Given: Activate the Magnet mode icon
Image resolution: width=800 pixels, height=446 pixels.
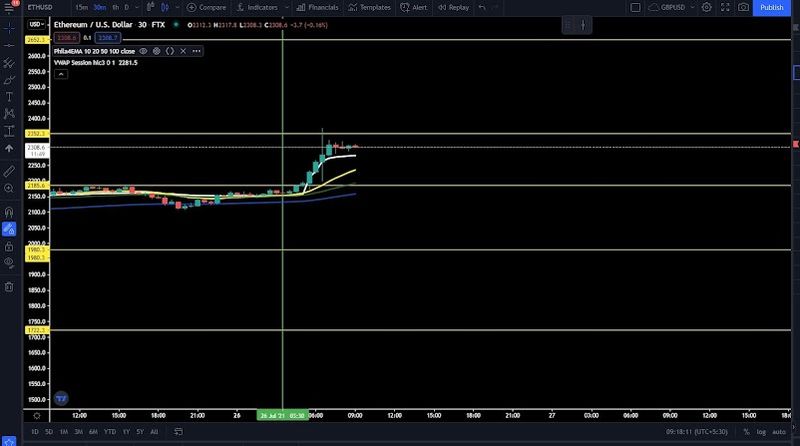Looking at the screenshot, I should click(9, 212).
